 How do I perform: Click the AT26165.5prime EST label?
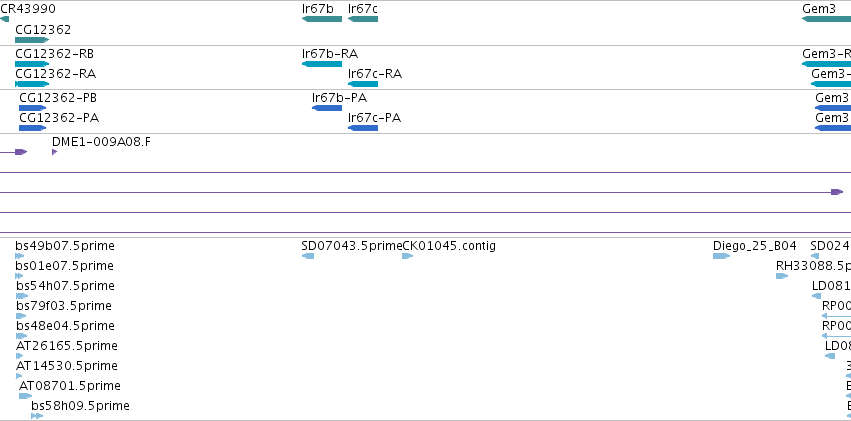coord(67,346)
